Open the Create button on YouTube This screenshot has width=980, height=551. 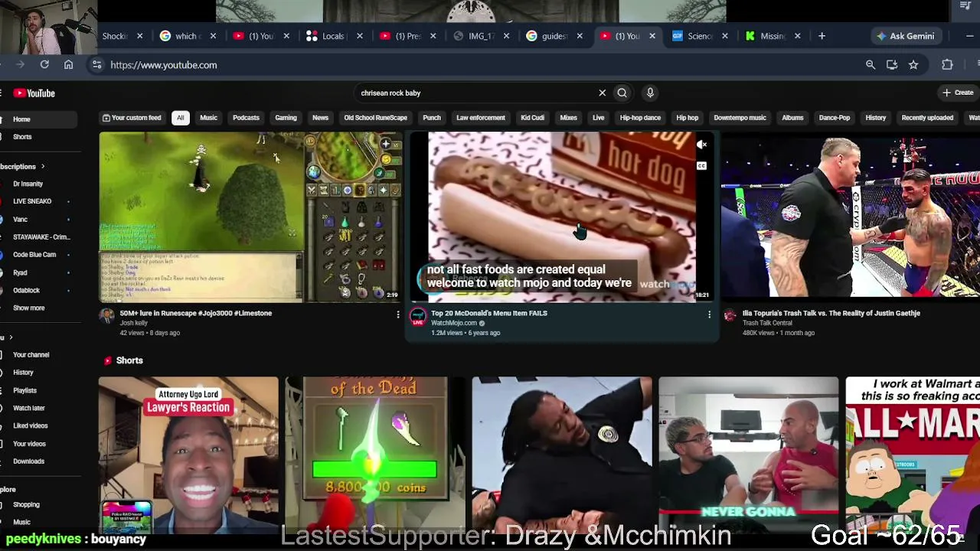point(958,93)
